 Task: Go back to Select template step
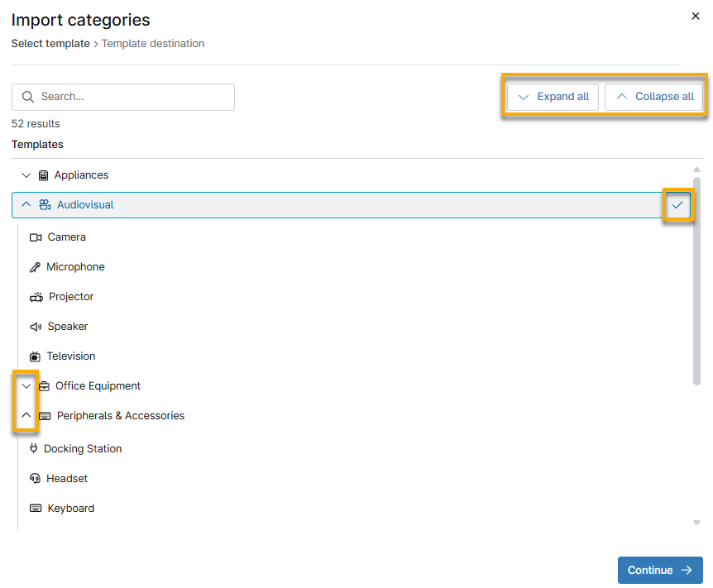[x=50, y=43]
